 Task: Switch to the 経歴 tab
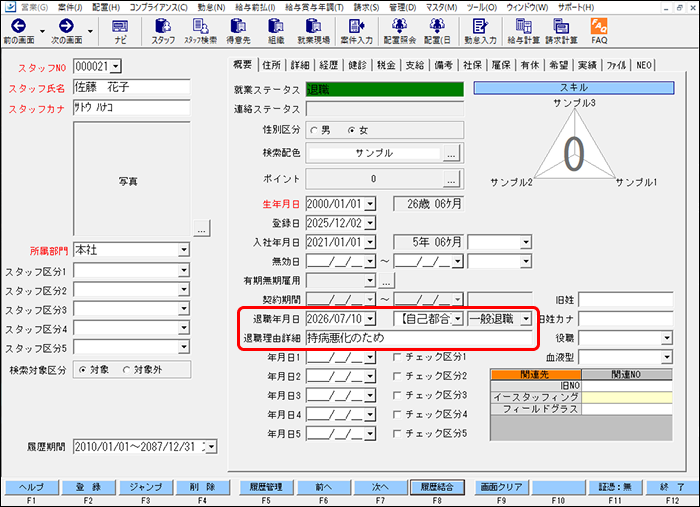[x=329, y=65]
